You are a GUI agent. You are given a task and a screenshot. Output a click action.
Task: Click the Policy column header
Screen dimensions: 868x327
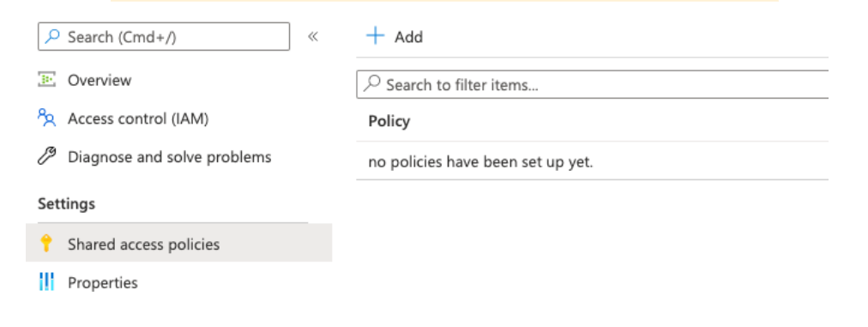(x=389, y=121)
